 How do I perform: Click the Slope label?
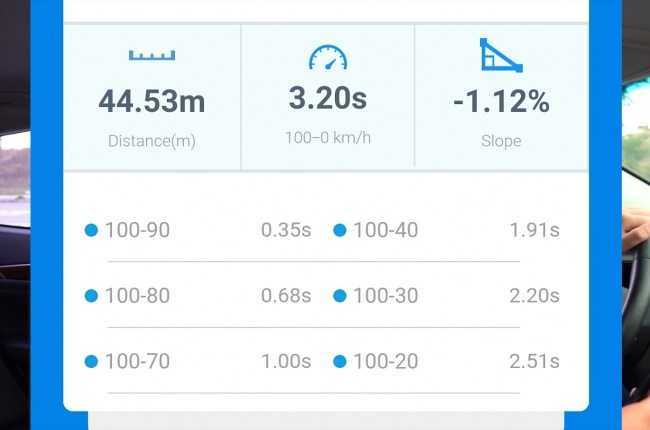[501, 141]
